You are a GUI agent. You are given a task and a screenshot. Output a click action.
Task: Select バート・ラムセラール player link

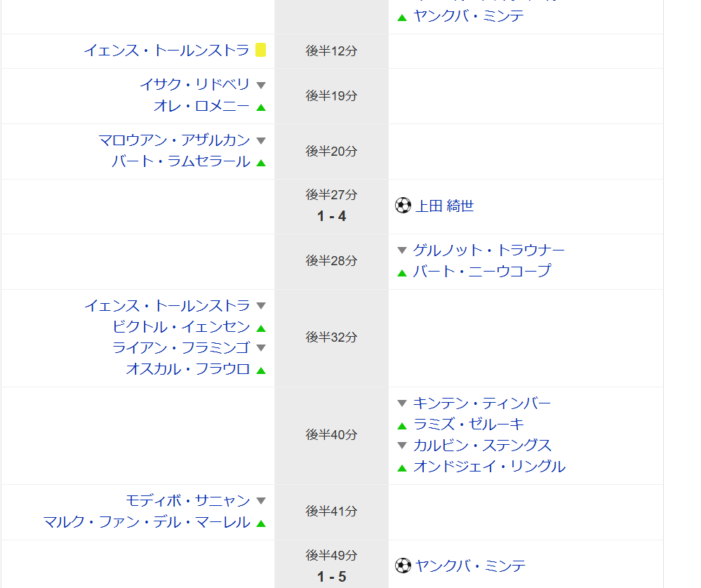[180, 161]
